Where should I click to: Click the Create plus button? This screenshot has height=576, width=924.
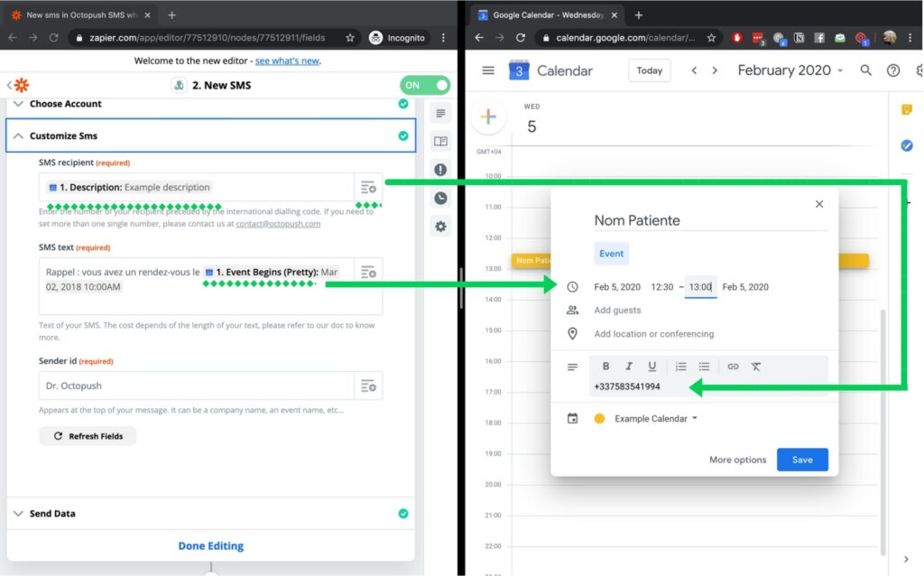pos(488,116)
